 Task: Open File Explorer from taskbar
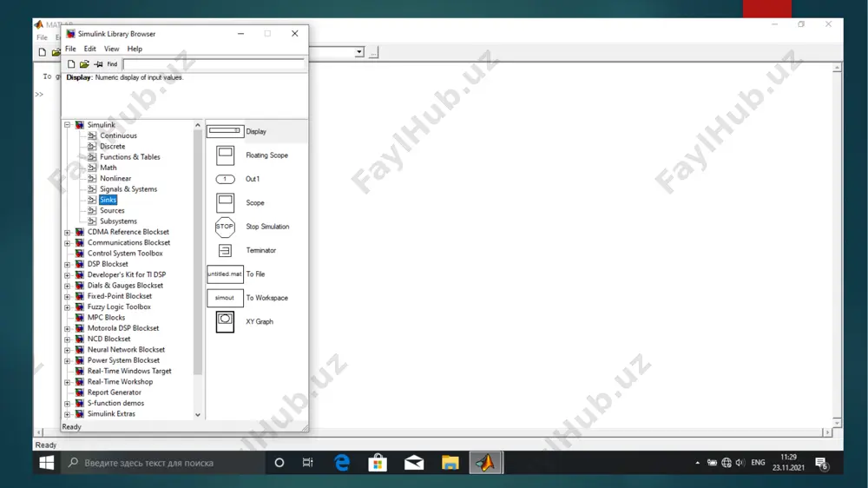450,463
